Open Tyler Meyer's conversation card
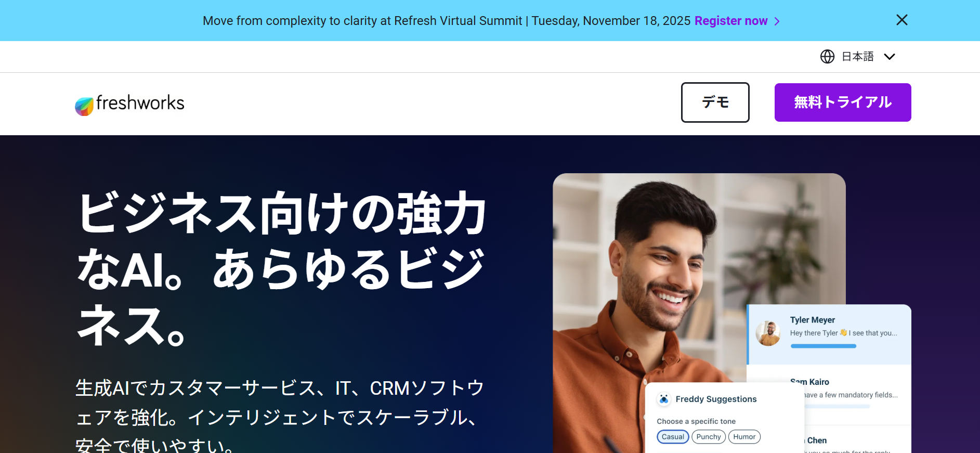 click(x=829, y=334)
